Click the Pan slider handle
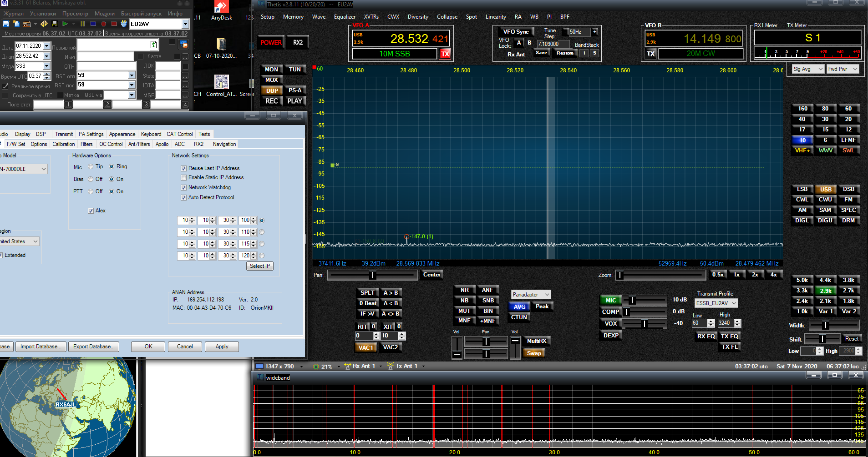Image resolution: width=868 pixels, height=457 pixels. pos(373,275)
